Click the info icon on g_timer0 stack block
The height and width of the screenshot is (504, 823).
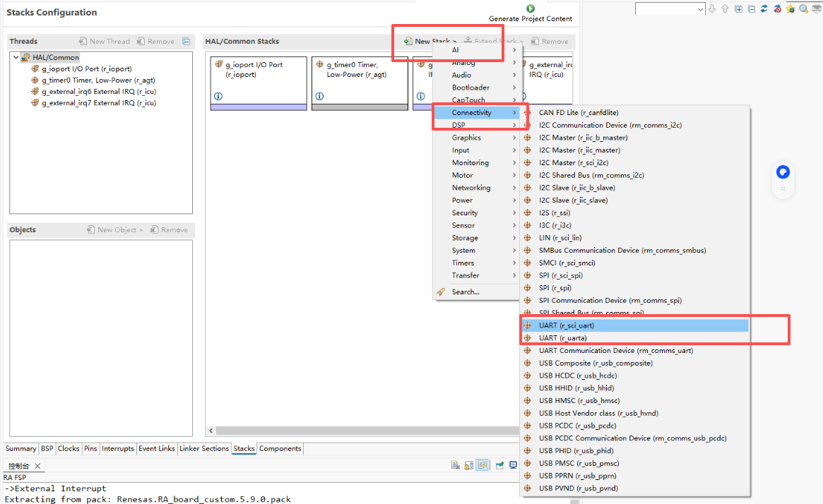click(319, 96)
